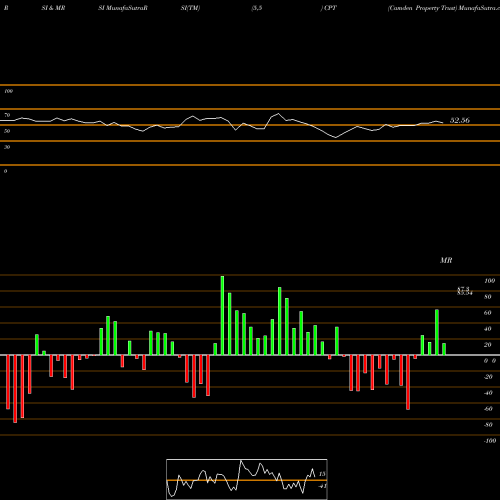Image resolution: width=500 pixels, height=500 pixels.
Task: Click the ') CPT' ticker label
Action: (x=329, y=8)
